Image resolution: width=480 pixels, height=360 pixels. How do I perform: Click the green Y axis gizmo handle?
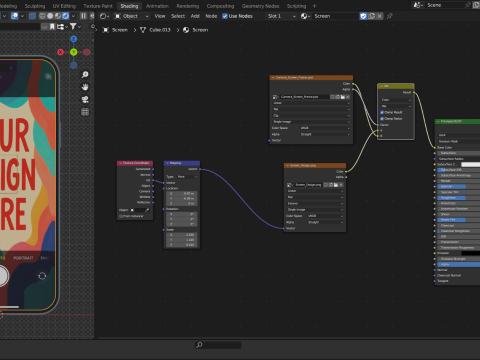pyautogui.click(x=74, y=52)
